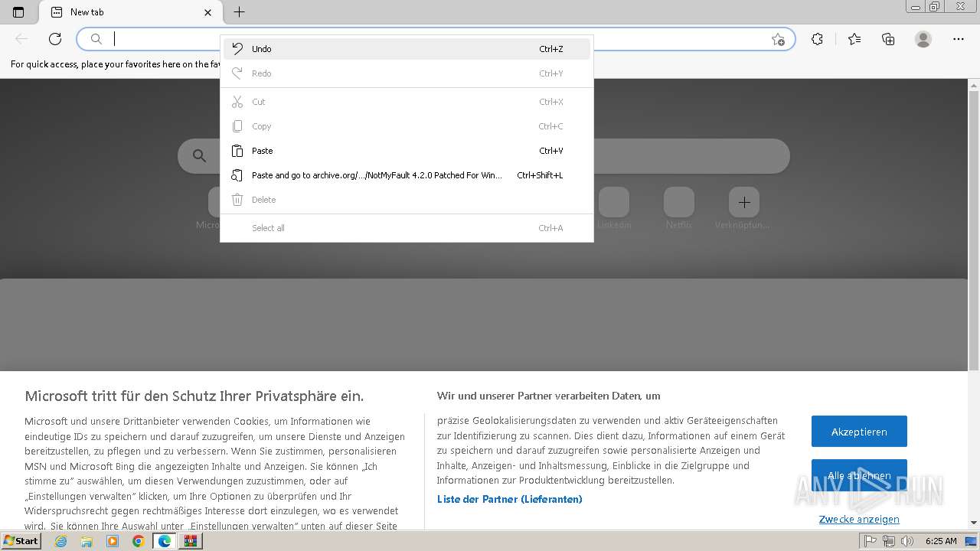980x551 pixels.
Task: Click the Akzeptieren button
Action: [x=859, y=432]
